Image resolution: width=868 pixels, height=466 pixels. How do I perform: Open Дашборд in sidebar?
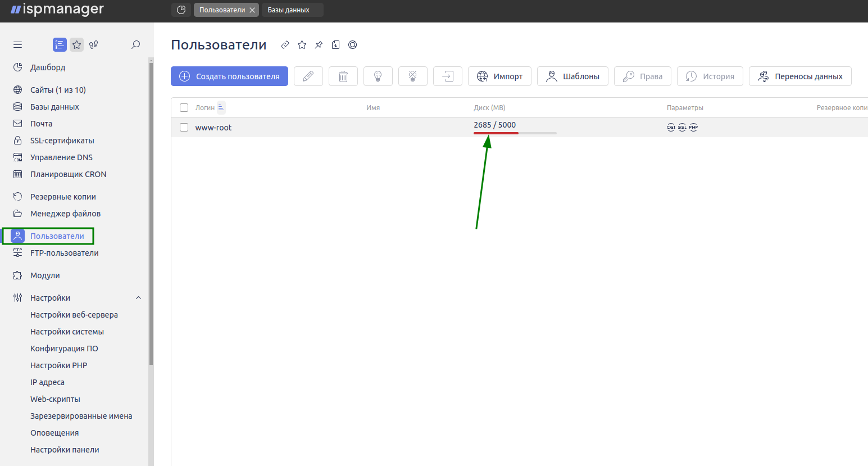pyautogui.click(x=48, y=67)
